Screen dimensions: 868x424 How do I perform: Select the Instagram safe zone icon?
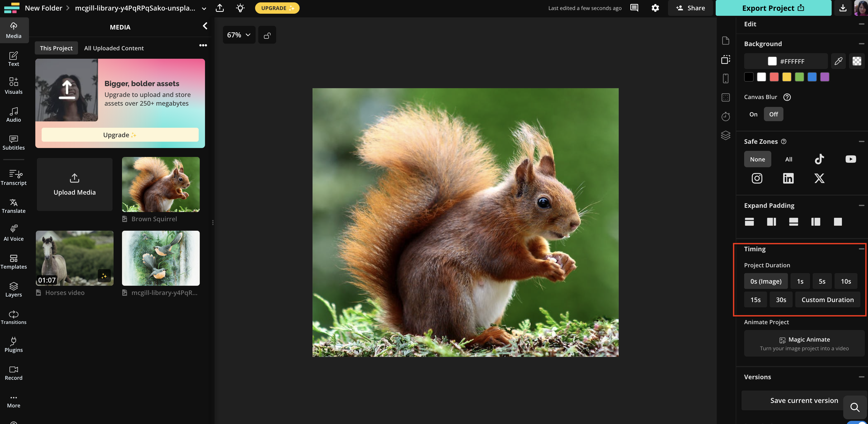(757, 178)
